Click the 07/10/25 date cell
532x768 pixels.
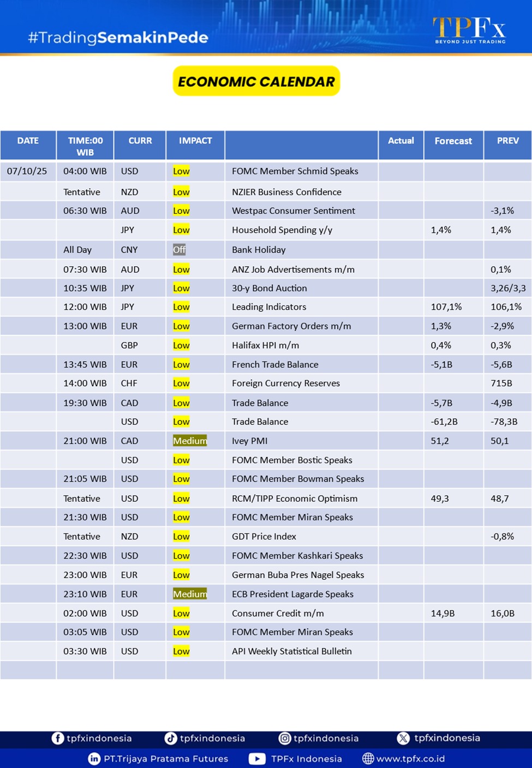[x=27, y=171]
